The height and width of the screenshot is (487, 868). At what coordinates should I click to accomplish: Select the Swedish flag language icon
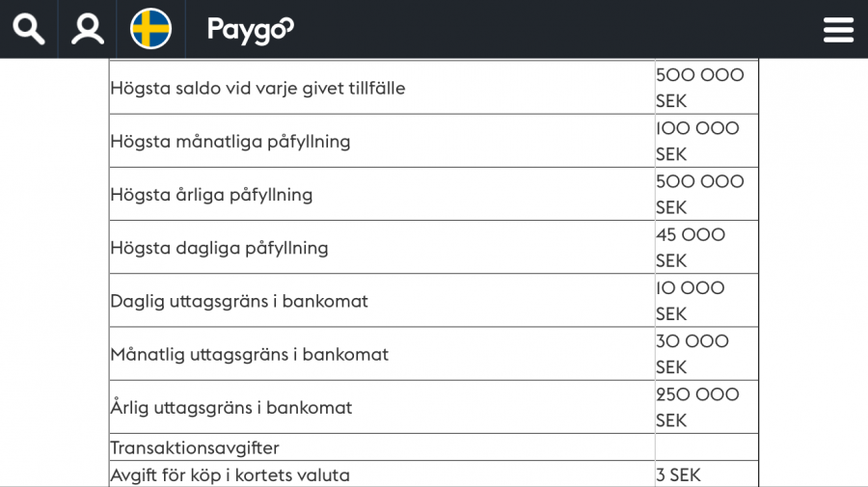150,29
